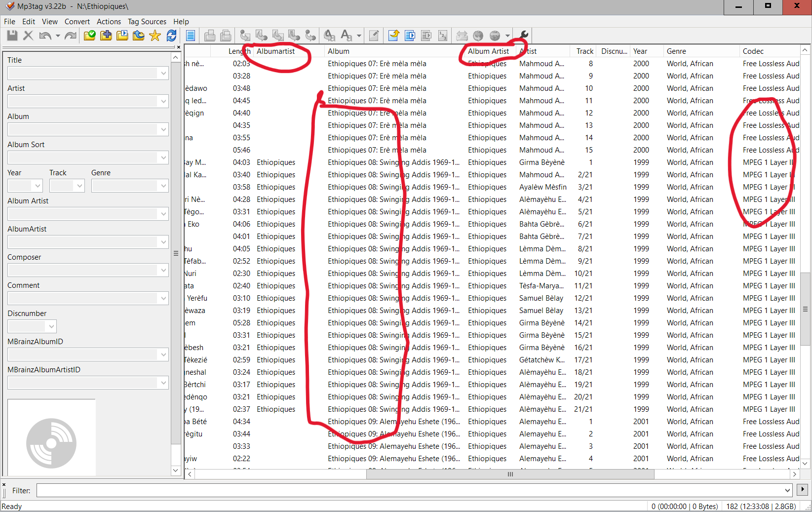The height and width of the screenshot is (512, 812).
Task: Click the Redo arrow icon
Action: [71, 36]
